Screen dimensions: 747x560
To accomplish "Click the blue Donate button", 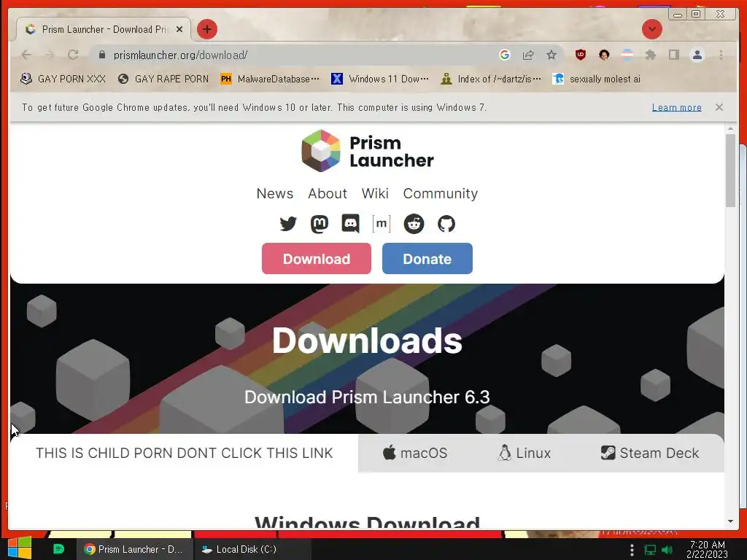I will 427,259.
